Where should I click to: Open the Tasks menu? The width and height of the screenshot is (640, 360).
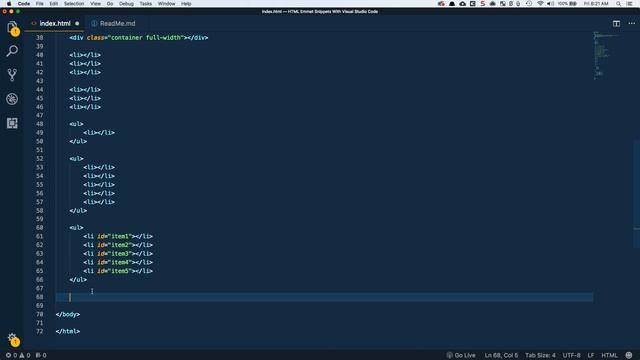(x=146, y=4)
